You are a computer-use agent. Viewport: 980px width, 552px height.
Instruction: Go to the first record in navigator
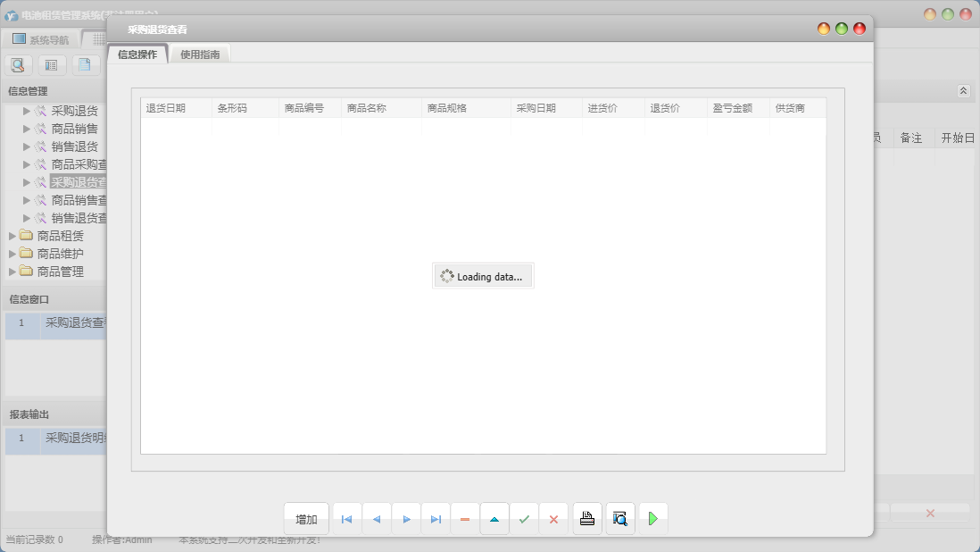point(346,519)
